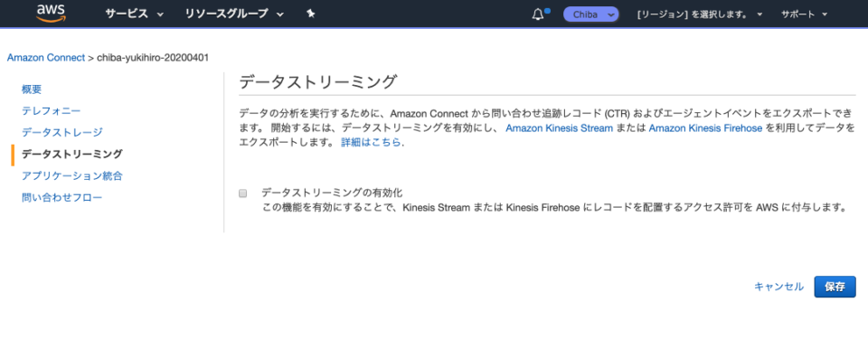
Task: Click the chiba-yukihiro-20200401 breadcrumb text
Action: coord(153,58)
